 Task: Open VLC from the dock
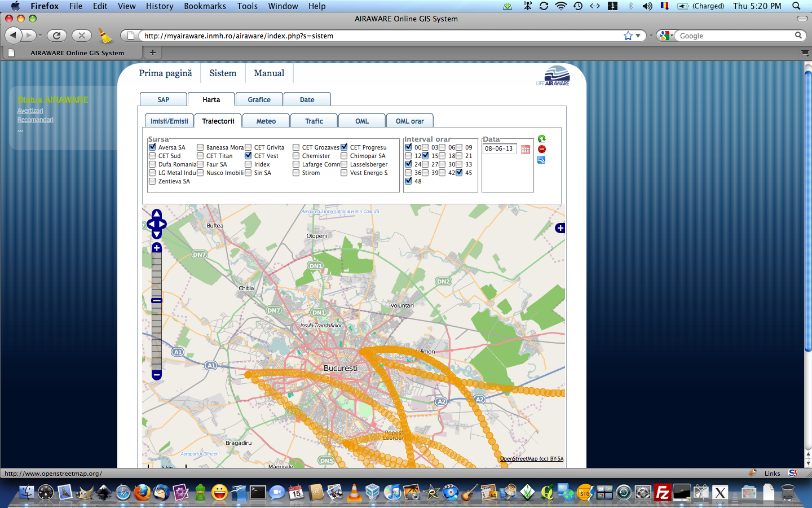click(x=354, y=492)
